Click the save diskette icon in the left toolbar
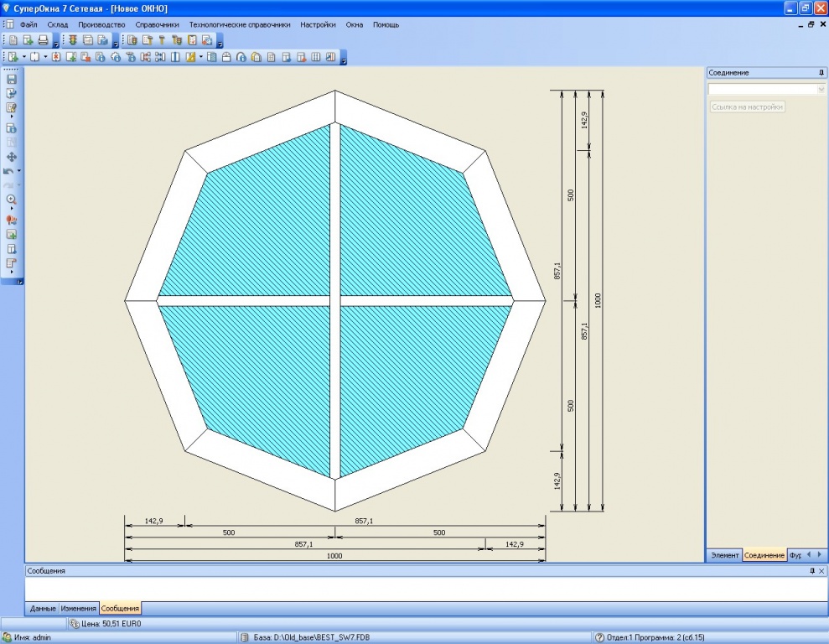 coord(12,79)
